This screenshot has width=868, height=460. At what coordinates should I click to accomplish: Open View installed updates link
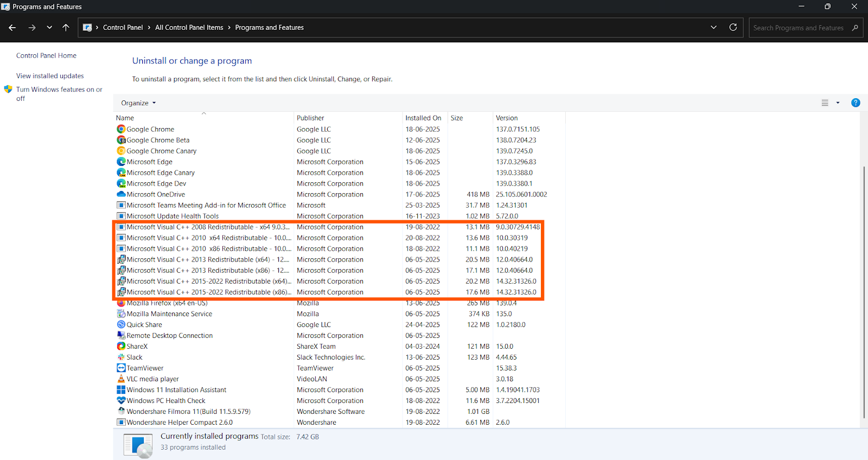click(50, 76)
